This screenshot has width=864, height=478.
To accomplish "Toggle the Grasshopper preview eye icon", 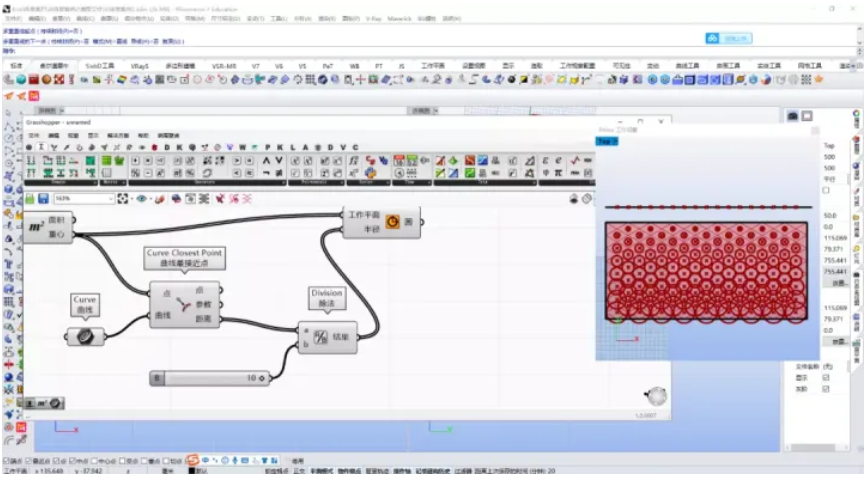I will click(141, 199).
